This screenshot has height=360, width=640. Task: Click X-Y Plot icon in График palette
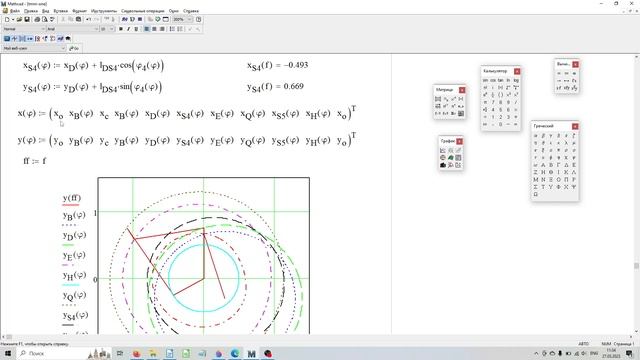[443, 150]
